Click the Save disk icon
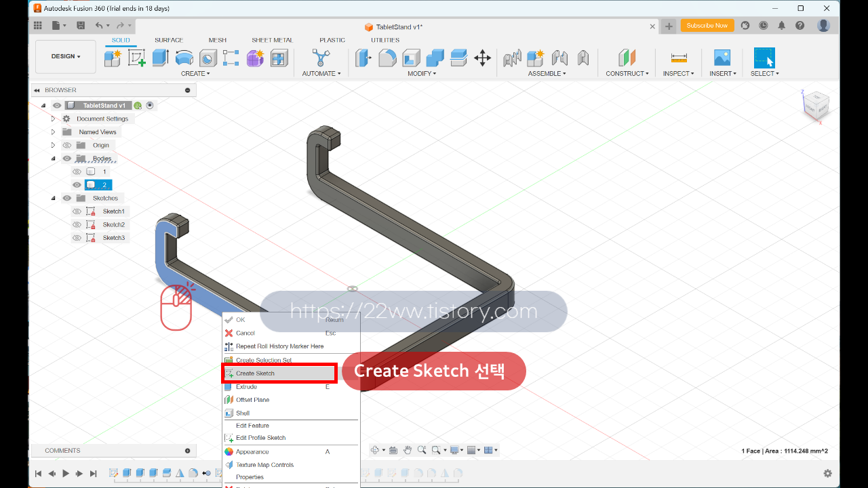 (x=81, y=26)
